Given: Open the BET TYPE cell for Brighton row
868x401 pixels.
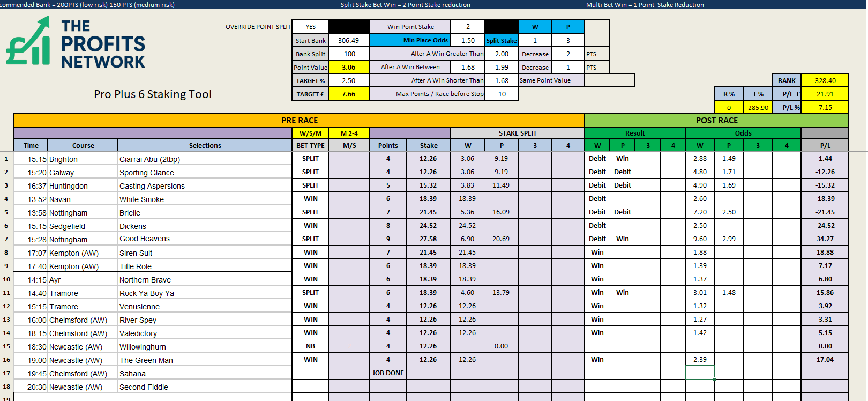Looking at the screenshot, I should [310, 159].
